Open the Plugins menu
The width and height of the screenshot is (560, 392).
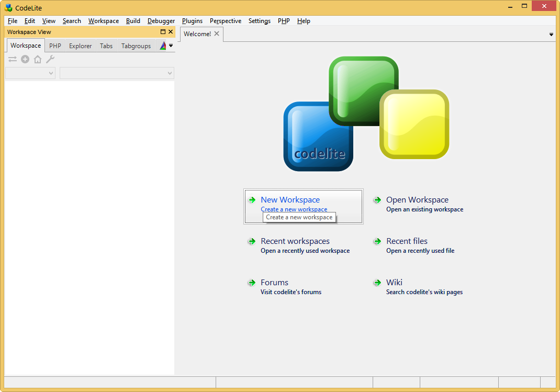coord(192,21)
